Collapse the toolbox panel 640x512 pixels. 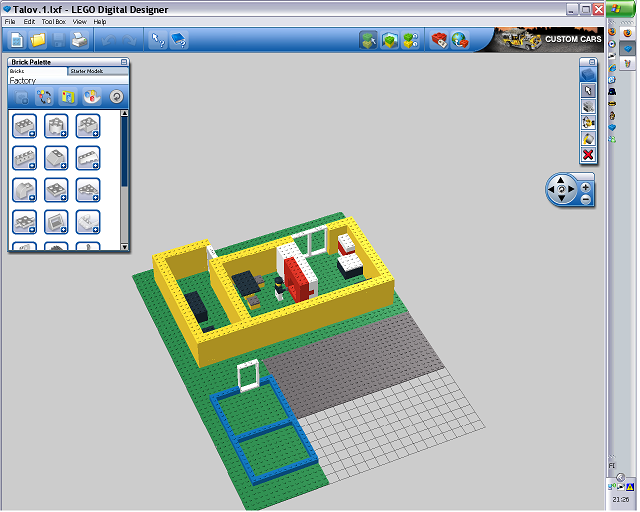click(591, 62)
